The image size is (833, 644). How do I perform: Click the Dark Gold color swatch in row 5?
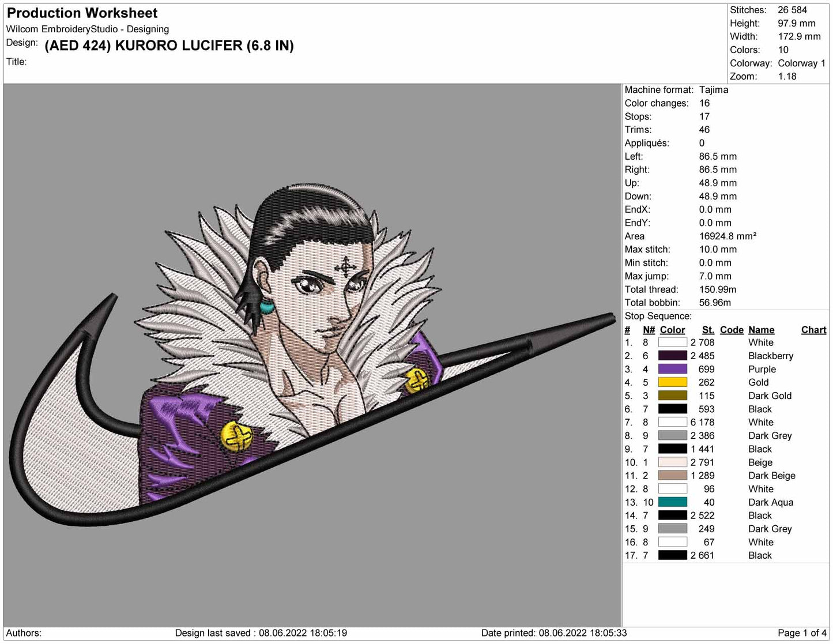coord(672,396)
